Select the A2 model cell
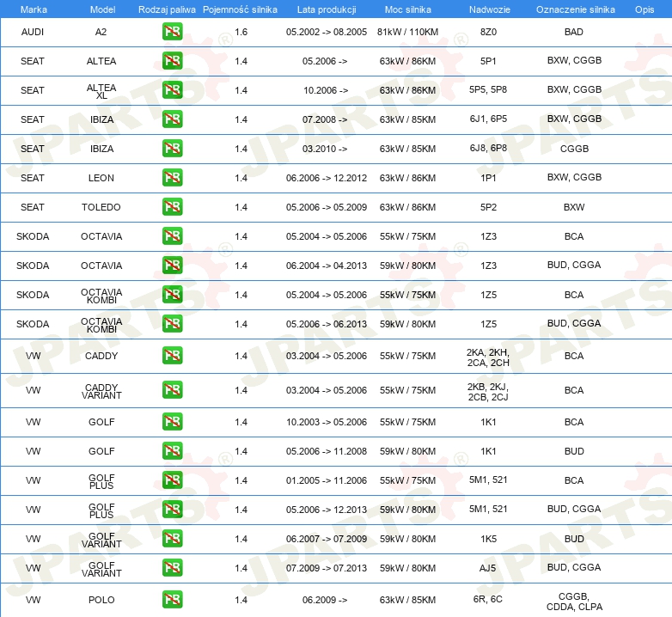 tap(101, 32)
